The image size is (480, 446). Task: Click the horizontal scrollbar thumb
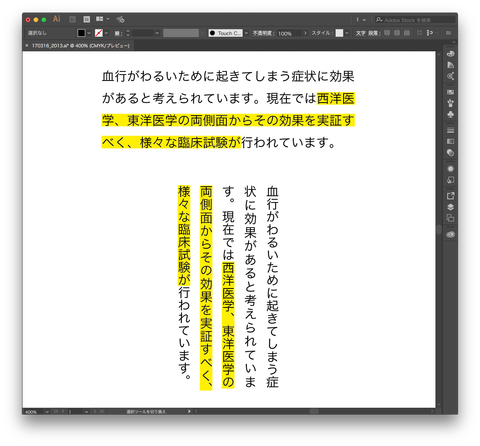[x=314, y=411]
